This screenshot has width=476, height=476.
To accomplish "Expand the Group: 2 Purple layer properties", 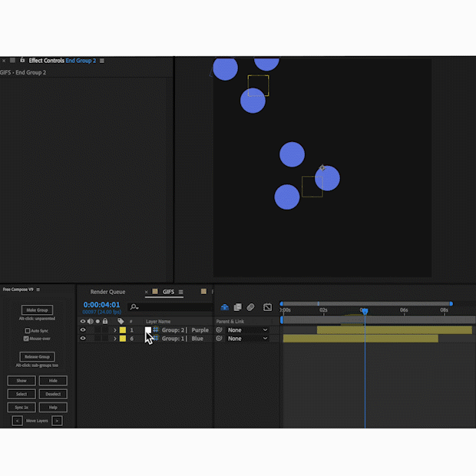I will pyautogui.click(x=114, y=330).
